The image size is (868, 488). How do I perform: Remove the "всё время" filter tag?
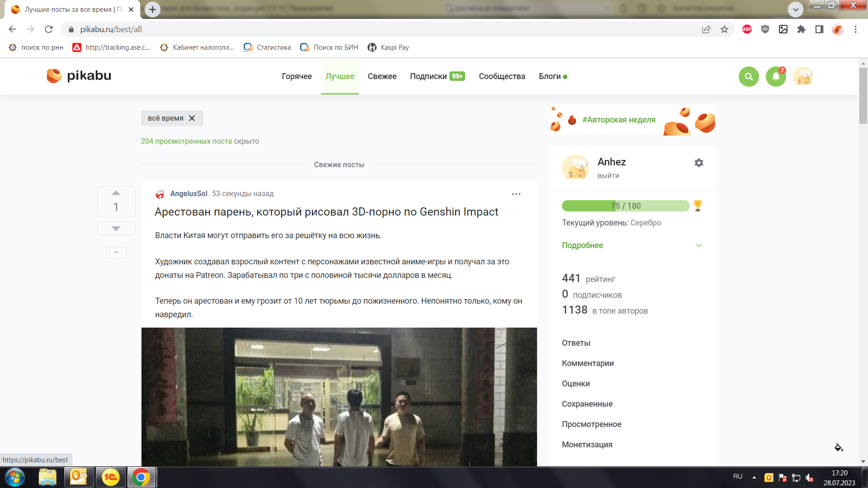(192, 118)
